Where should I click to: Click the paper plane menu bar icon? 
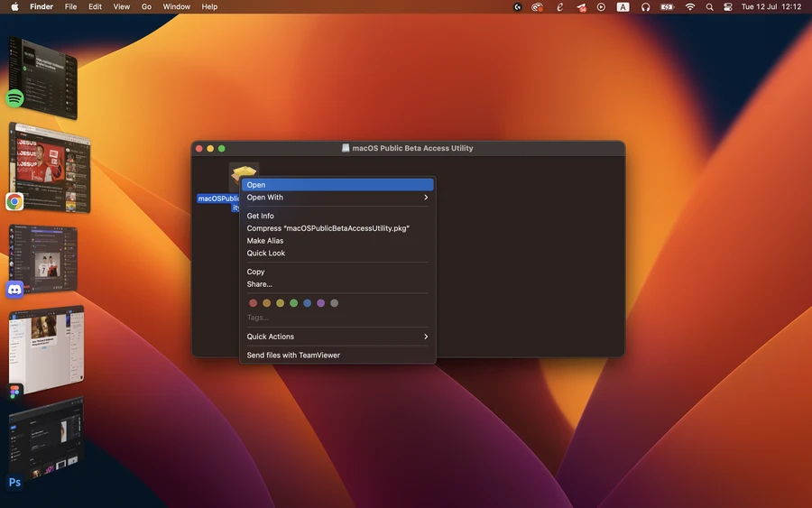582,6
